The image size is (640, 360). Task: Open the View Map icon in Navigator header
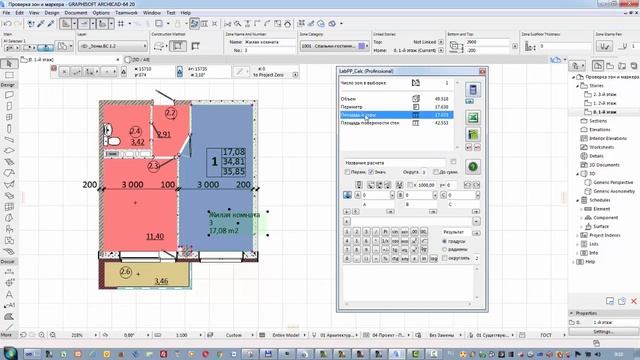[610, 66]
